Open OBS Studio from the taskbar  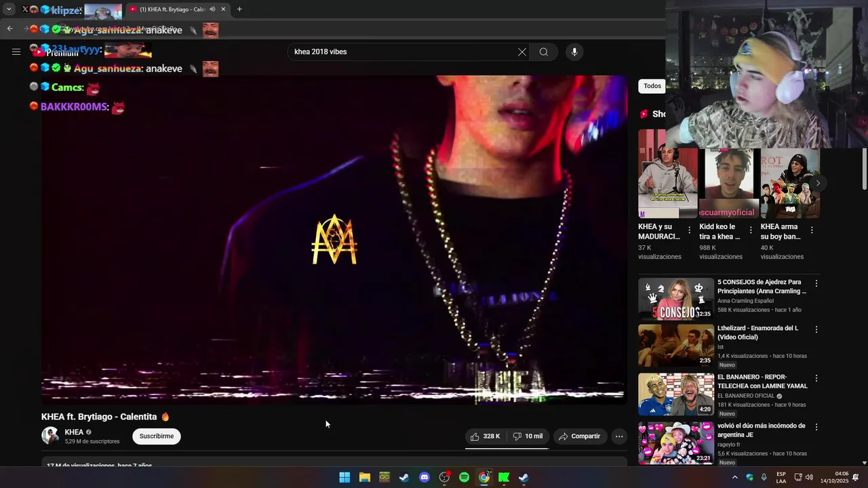click(444, 477)
